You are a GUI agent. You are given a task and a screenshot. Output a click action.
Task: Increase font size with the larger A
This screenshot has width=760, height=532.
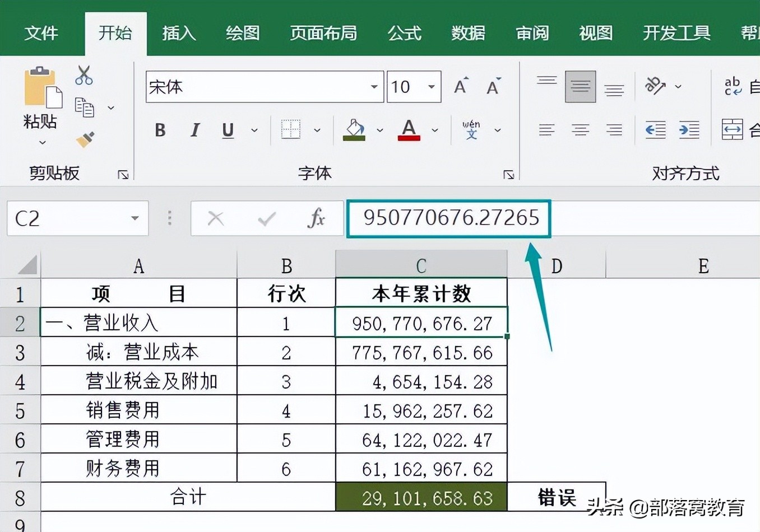pos(461,86)
